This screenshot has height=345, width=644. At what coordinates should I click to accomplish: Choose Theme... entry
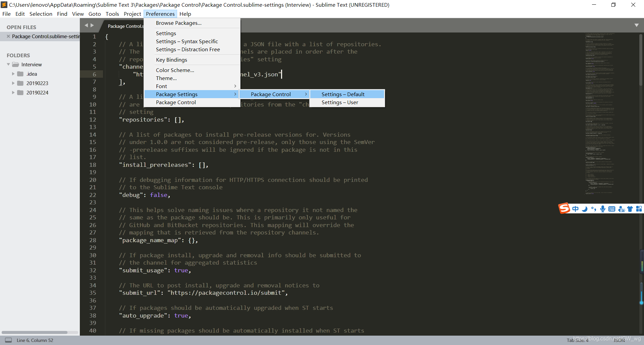(x=192, y=78)
